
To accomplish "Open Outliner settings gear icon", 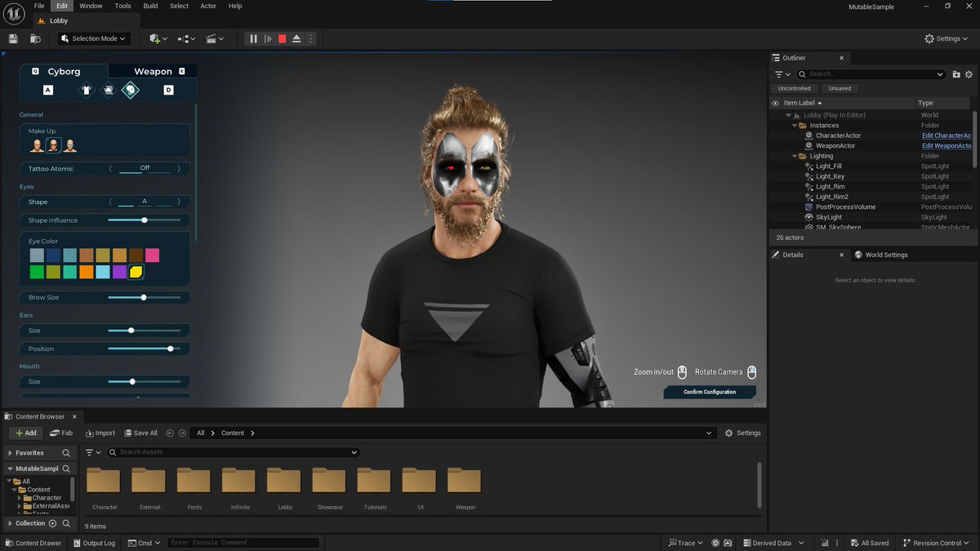I will click(969, 74).
